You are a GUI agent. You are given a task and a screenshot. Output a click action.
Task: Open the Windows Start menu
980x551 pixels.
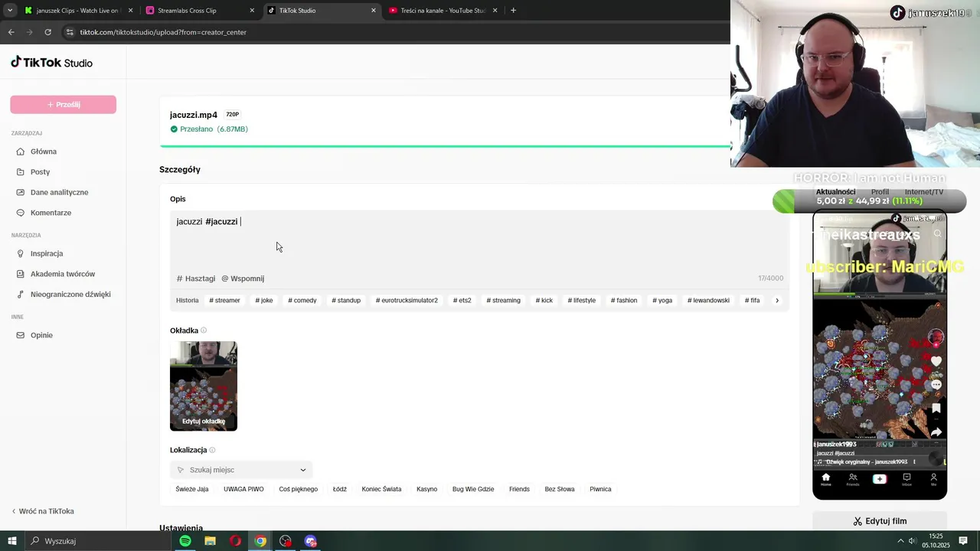pyautogui.click(x=11, y=541)
